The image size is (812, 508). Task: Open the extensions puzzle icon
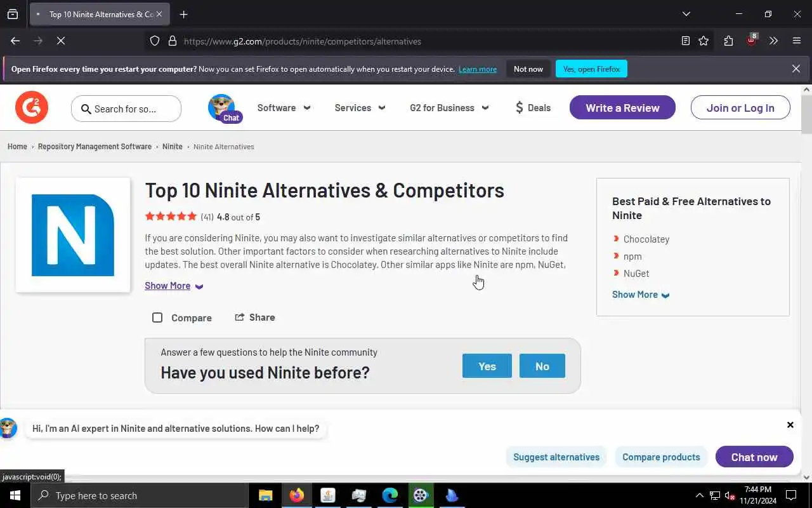coord(728,41)
